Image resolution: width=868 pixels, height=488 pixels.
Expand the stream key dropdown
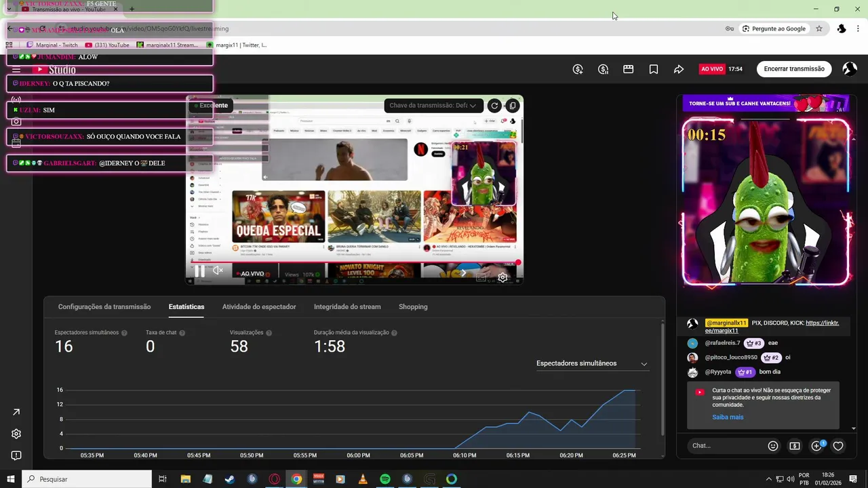coord(434,106)
